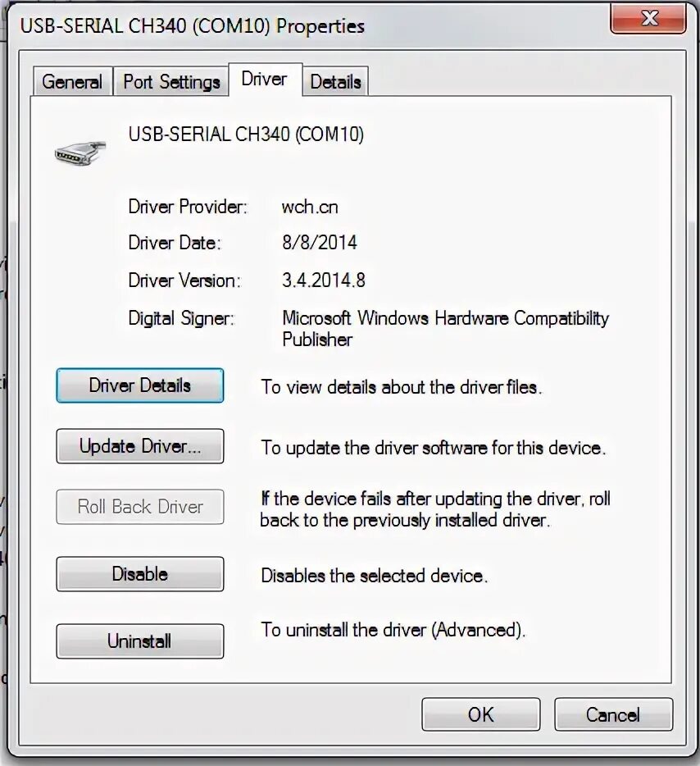
Task: Click the Driver Provider label
Action: point(188,207)
